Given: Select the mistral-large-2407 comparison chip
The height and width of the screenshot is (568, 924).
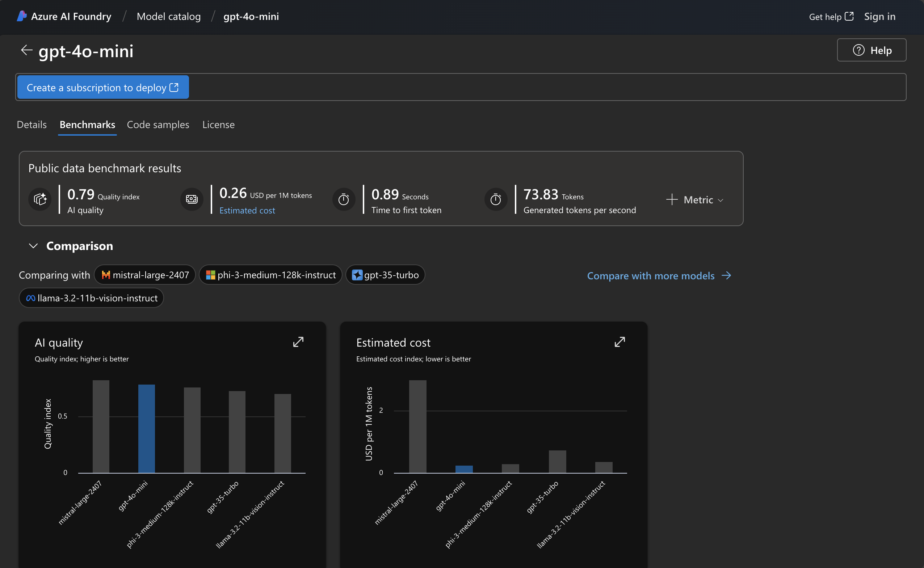Looking at the screenshot, I should 145,275.
